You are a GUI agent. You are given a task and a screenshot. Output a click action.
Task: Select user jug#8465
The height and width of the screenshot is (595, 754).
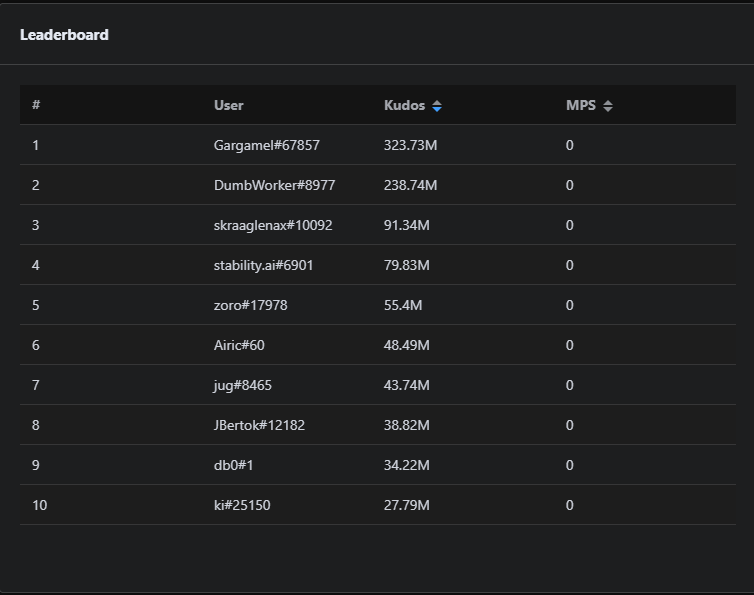tap(242, 385)
